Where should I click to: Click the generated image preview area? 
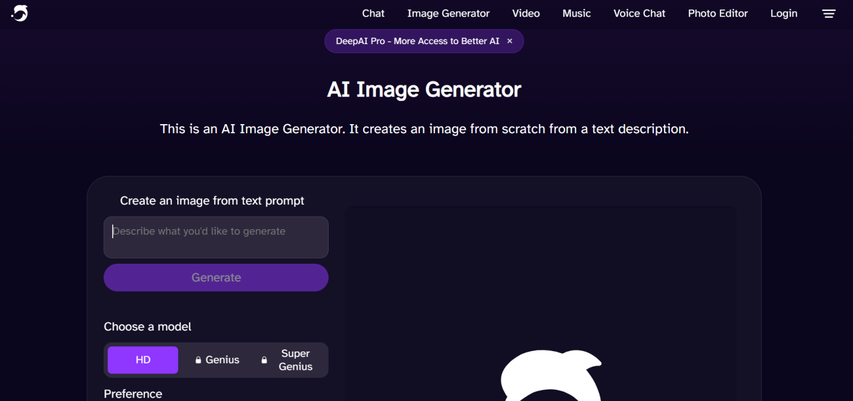tap(540, 304)
